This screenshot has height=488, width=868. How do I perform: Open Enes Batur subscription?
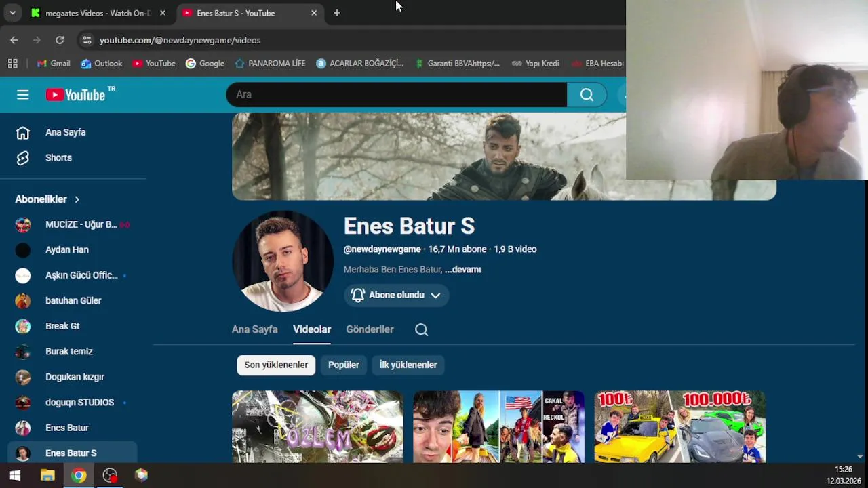pyautogui.click(x=73, y=428)
